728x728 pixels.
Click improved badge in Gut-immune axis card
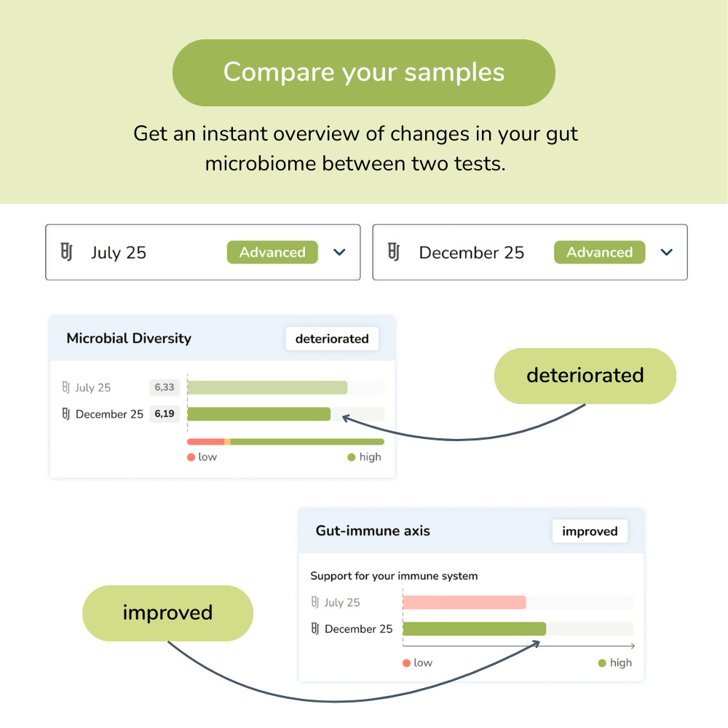(590, 531)
